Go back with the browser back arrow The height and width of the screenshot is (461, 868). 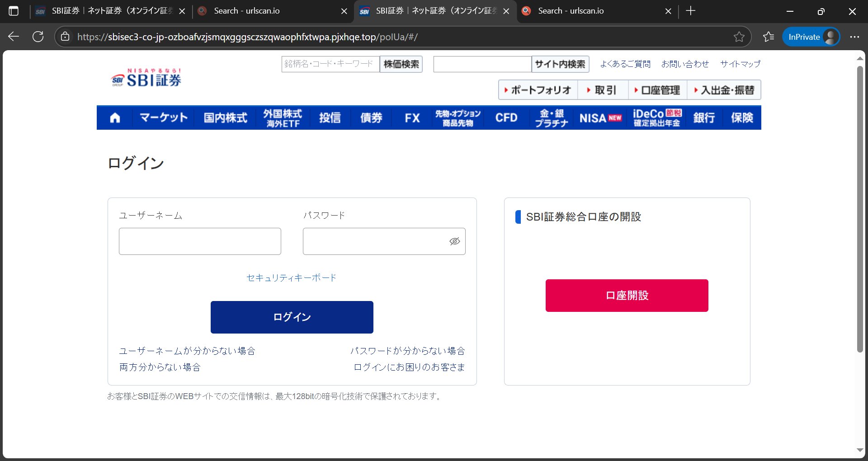14,37
